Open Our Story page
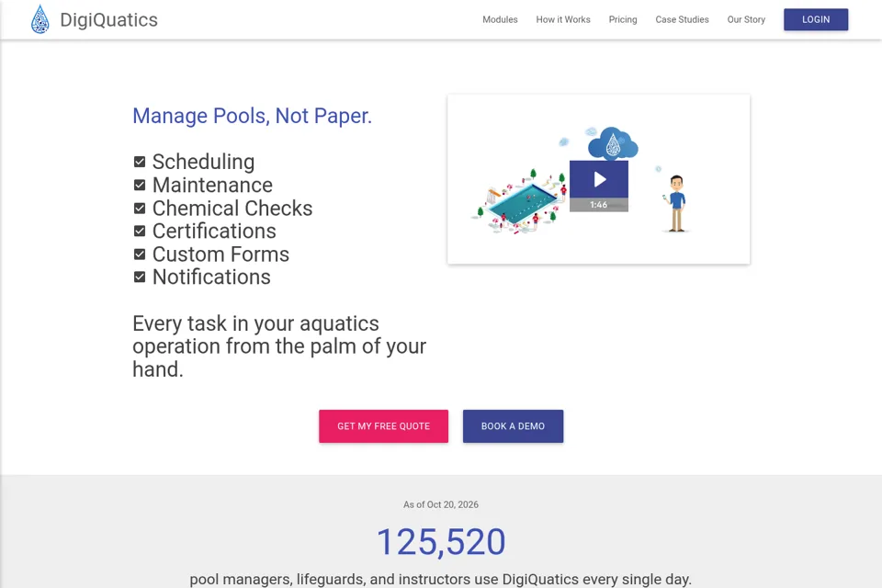The height and width of the screenshot is (588, 882). coord(746,19)
